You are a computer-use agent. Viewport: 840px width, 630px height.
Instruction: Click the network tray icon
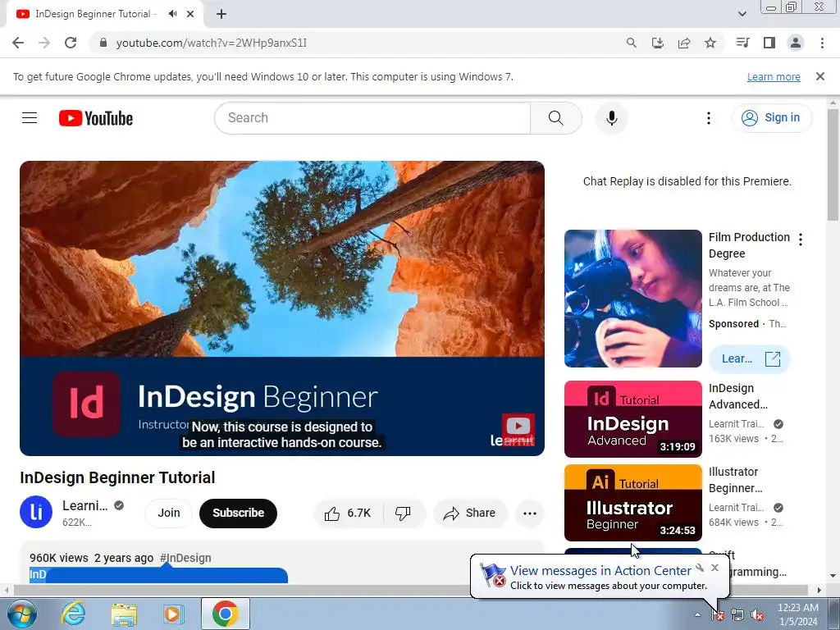737,615
